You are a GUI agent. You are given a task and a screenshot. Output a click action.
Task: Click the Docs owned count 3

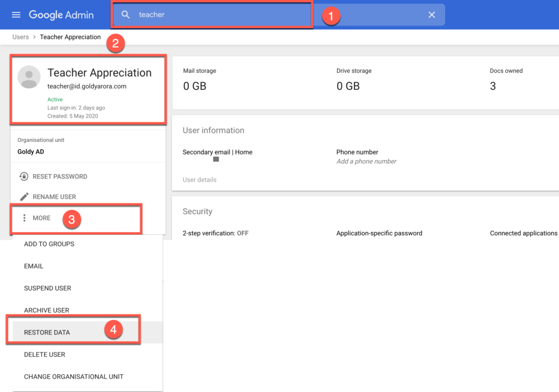[x=493, y=86]
